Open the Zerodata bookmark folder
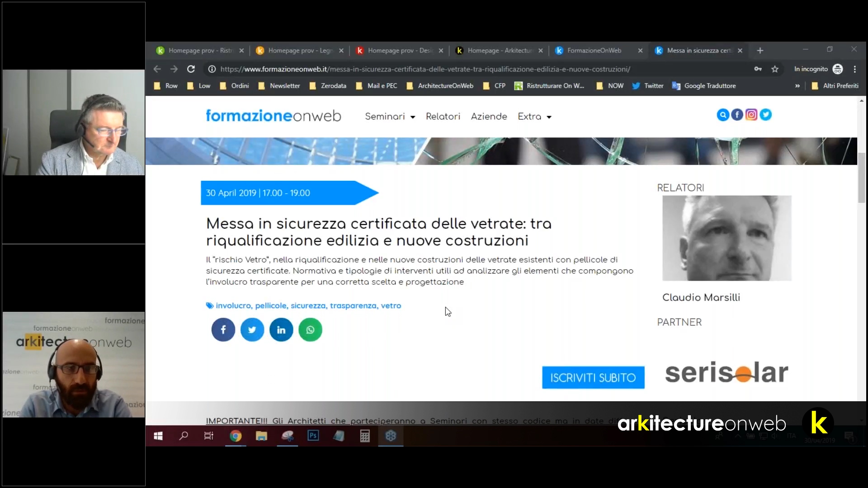The height and width of the screenshot is (488, 868). [x=328, y=86]
